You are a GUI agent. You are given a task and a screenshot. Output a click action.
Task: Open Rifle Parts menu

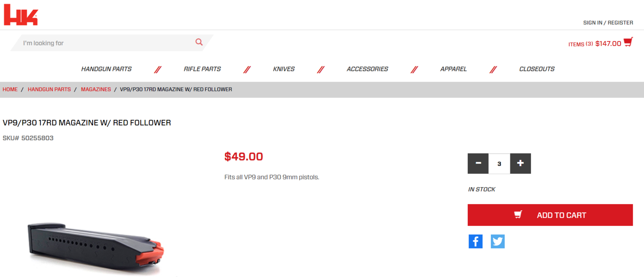(202, 69)
